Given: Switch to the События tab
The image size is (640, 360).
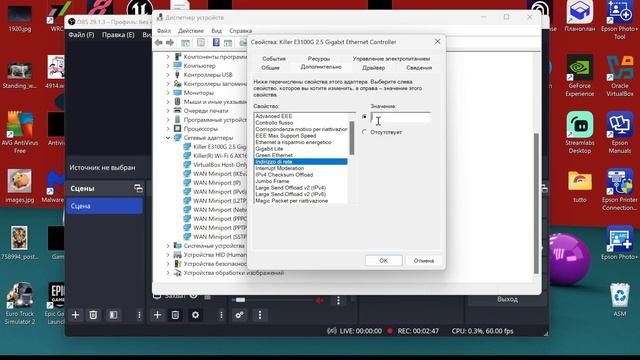Looking at the screenshot, I should [x=274, y=59].
